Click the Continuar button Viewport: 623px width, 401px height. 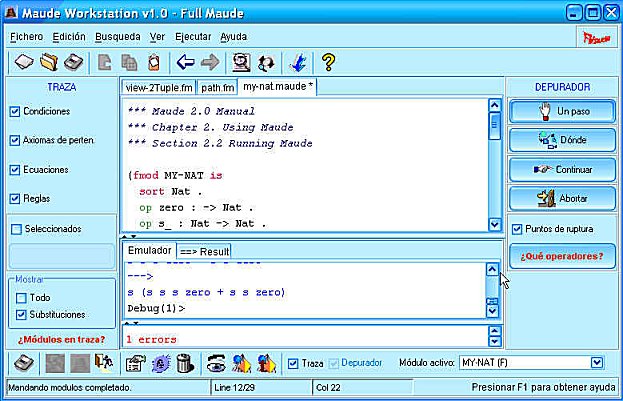tap(561, 170)
